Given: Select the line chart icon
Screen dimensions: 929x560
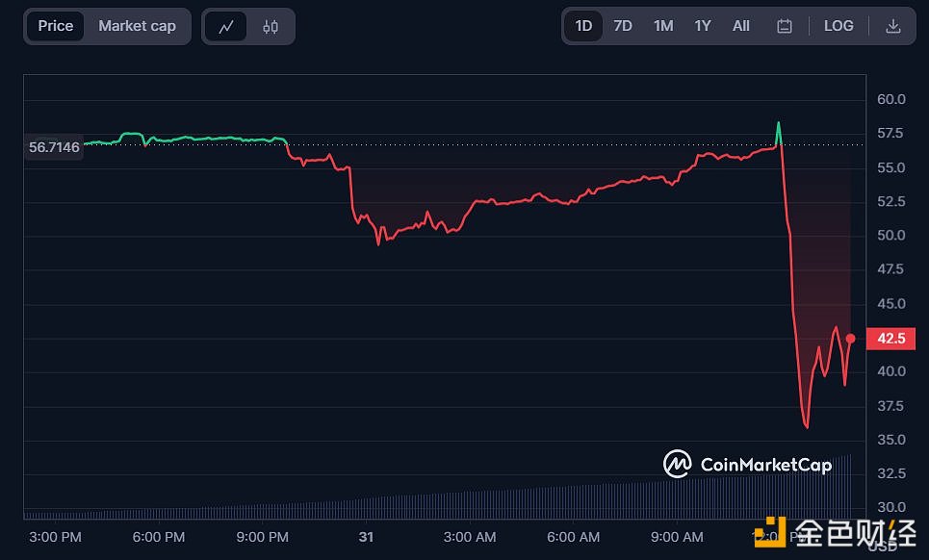Looking at the screenshot, I should (225, 27).
